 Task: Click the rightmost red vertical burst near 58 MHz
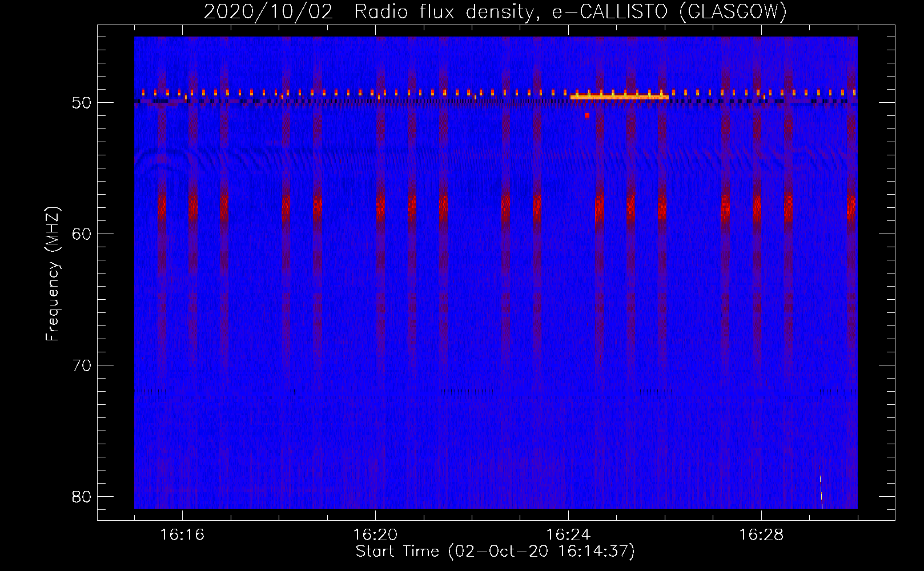851,207
